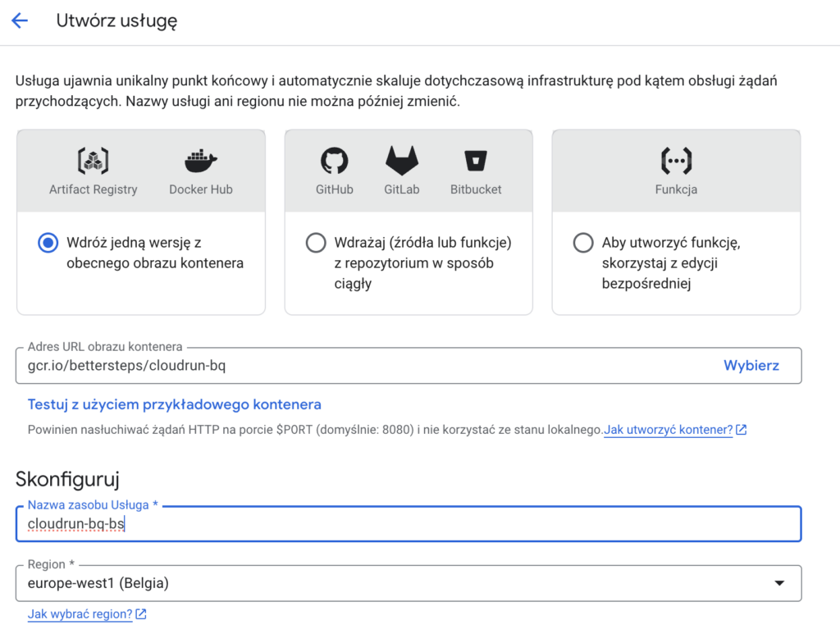Click the Funkcja brackets icon

click(676, 161)
